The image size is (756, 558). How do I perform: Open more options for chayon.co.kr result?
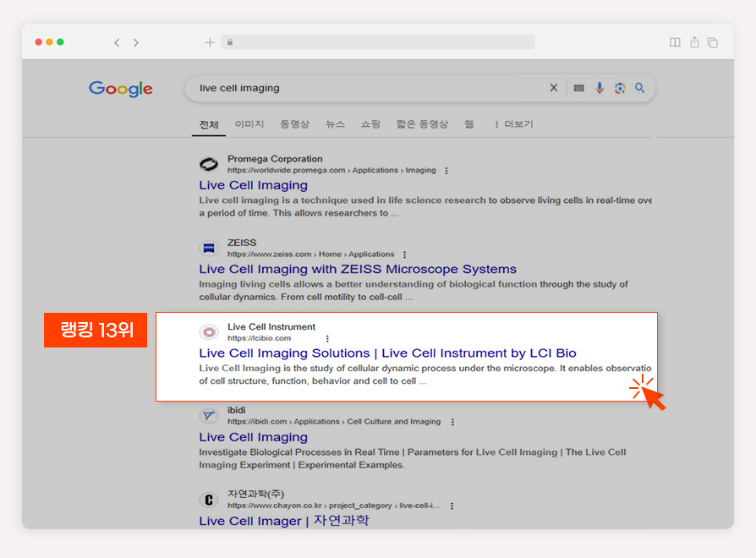coord(452,506)
